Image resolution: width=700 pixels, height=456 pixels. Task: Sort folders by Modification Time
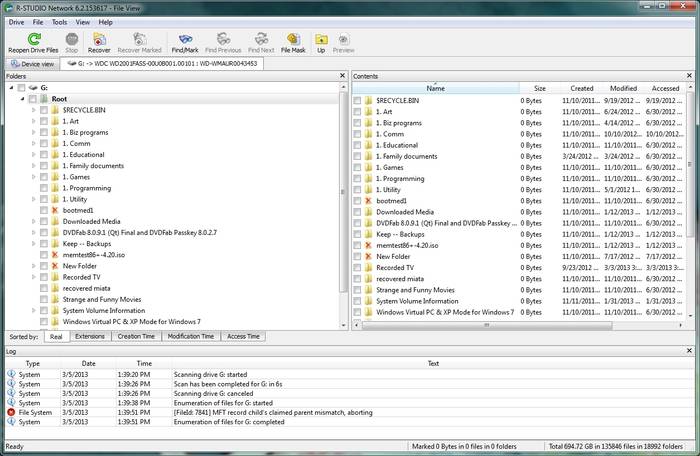191,336
